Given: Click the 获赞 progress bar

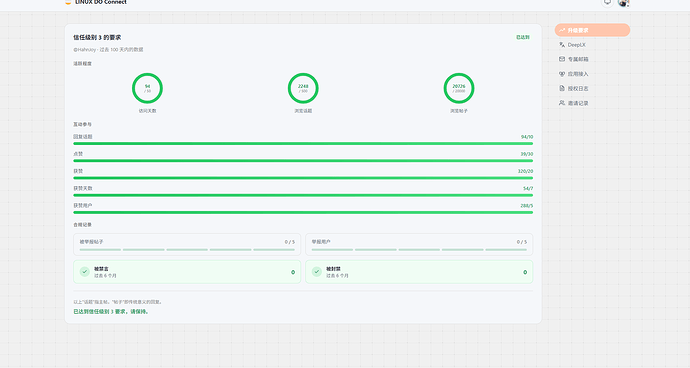Looking at the screenshot, I should tap(303, 178).
